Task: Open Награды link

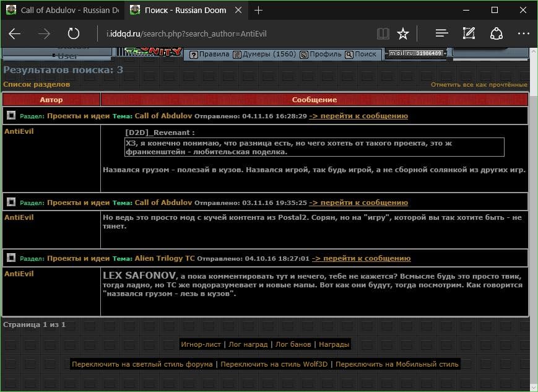Action: coord(334,344)
